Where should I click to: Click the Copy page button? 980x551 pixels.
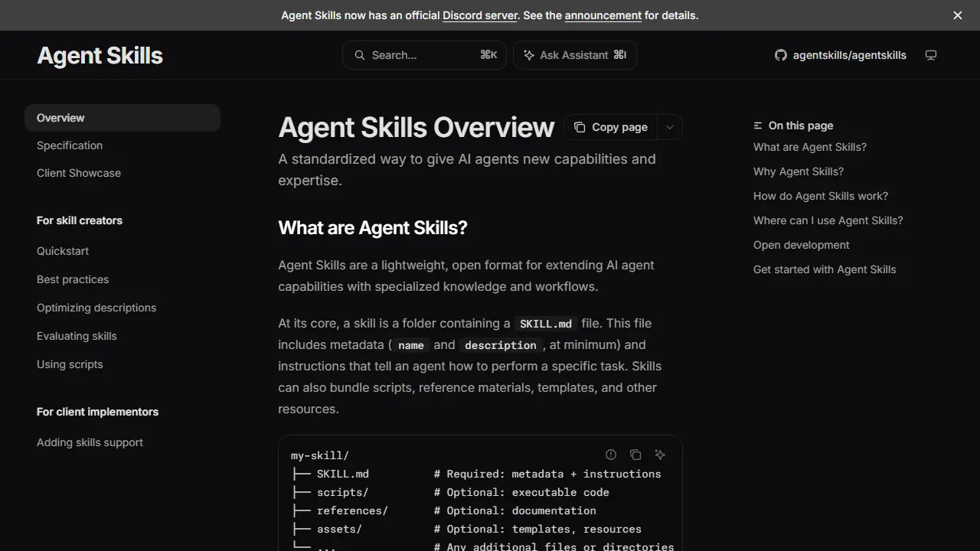pos(610,127)
